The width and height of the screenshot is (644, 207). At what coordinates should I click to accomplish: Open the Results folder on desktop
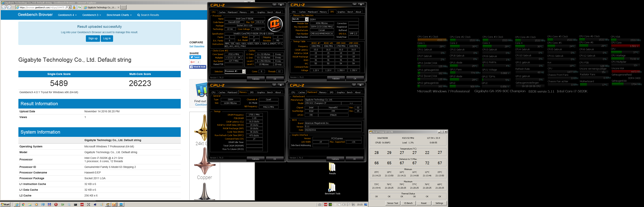332,168
